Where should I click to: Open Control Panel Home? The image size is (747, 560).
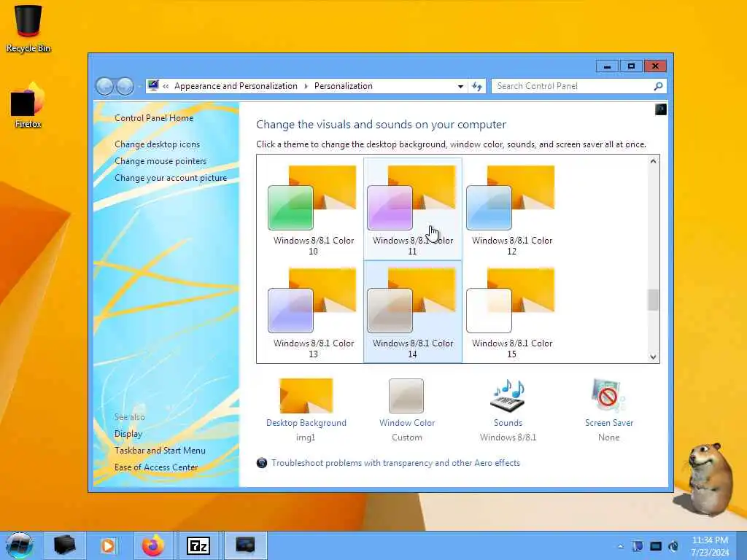click(154, 118)
